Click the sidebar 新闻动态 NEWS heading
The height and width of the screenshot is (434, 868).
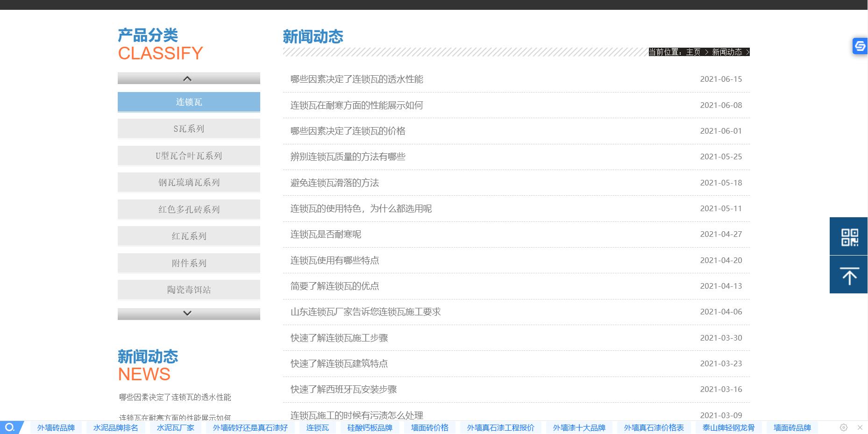click(x=148, y=365)
